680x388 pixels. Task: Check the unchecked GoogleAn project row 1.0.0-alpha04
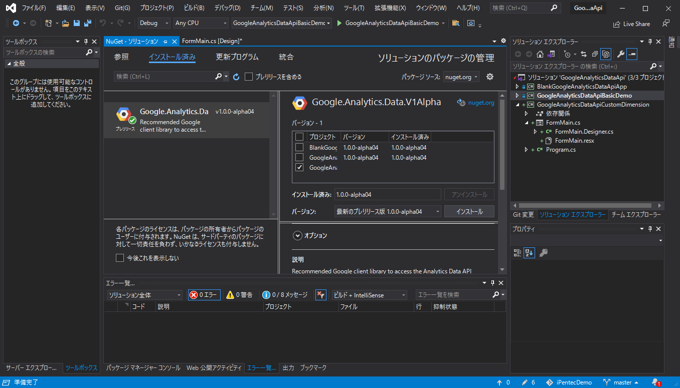[x=299, y=157]
